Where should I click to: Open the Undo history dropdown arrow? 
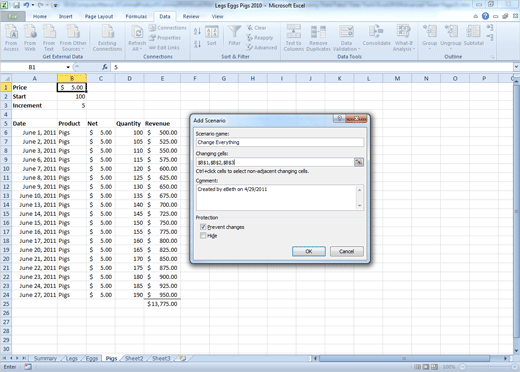[33, 5]
